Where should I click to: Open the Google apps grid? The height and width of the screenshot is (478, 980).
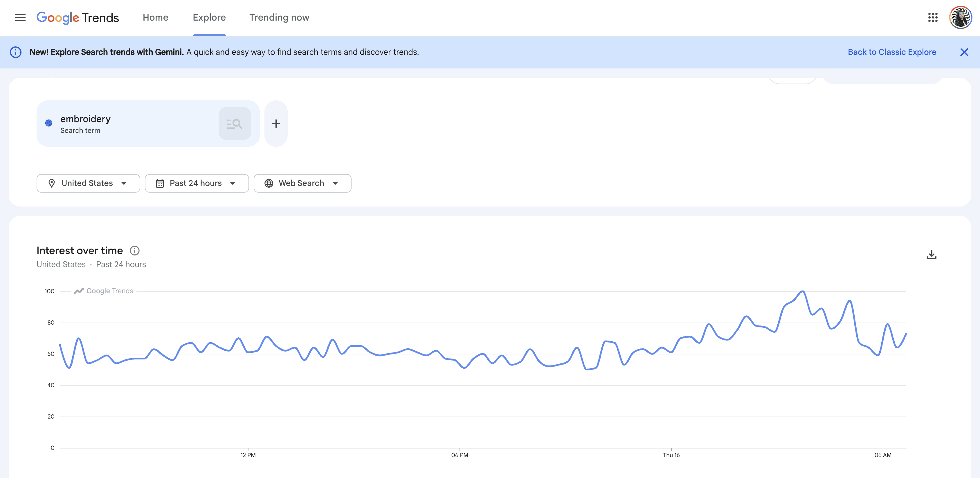[x=932, y=17]
